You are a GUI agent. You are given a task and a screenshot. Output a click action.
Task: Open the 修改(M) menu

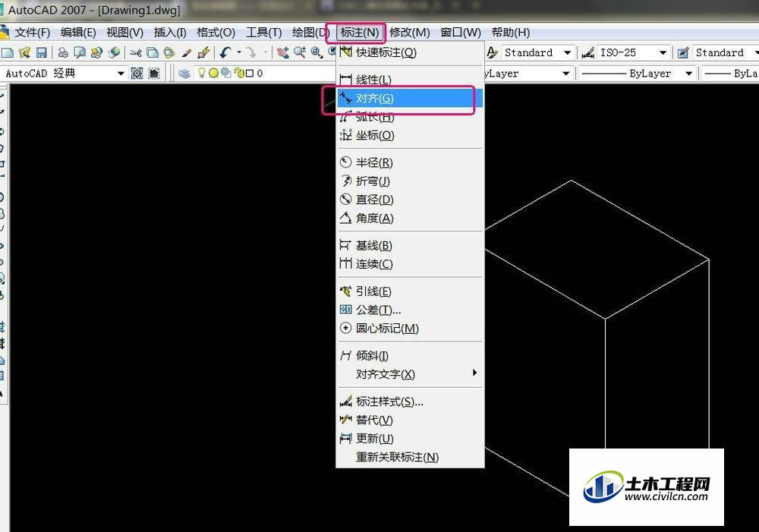pos(410,33)
